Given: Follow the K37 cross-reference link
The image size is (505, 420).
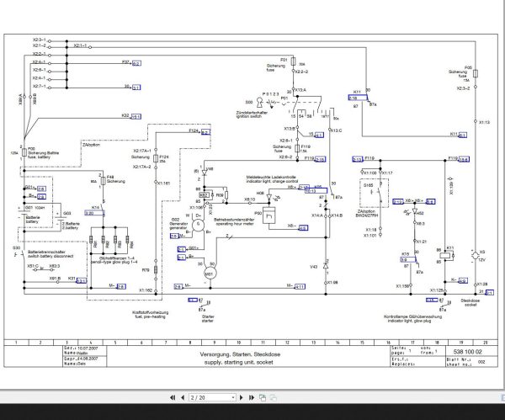Looking at the screenshot, I should click(x=136, y=63).
